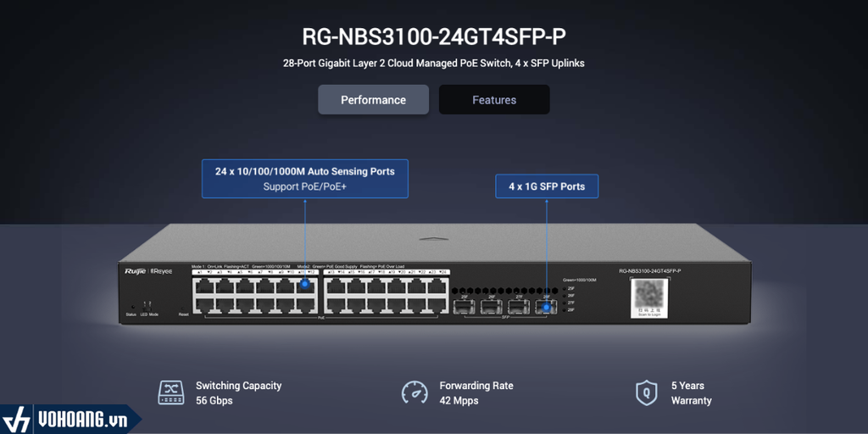Click the "5 Years" warranty text

point(687,386)
